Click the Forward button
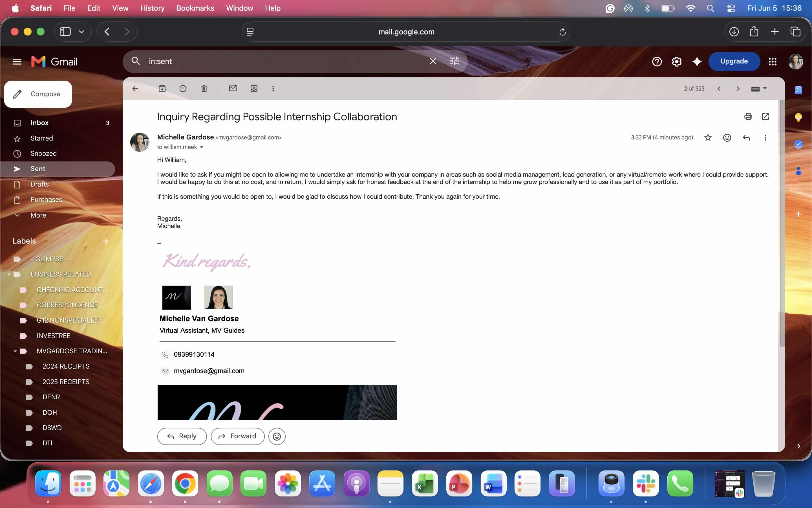Viewport: 812px width, 508px height. pos(238,436)
